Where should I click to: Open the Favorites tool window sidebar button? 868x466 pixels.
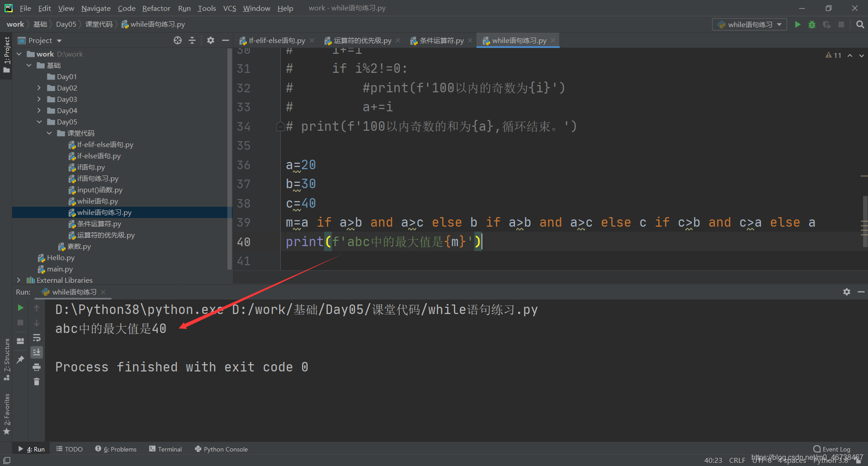point(6,414)
